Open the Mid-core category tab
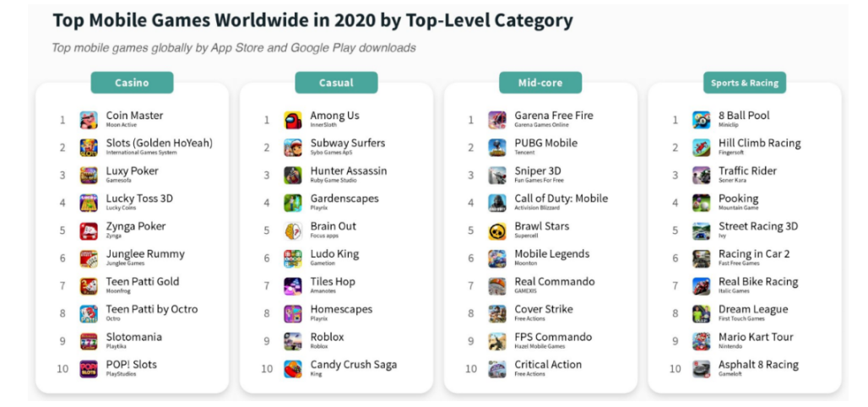 [x=540, y=83]
